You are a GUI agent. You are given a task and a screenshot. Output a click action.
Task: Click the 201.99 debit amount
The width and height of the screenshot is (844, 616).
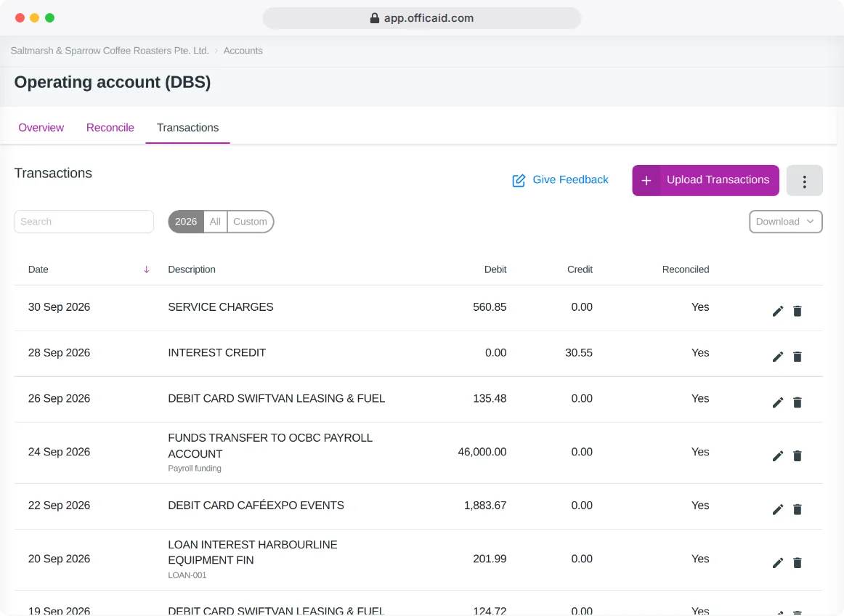coord(490,559)
